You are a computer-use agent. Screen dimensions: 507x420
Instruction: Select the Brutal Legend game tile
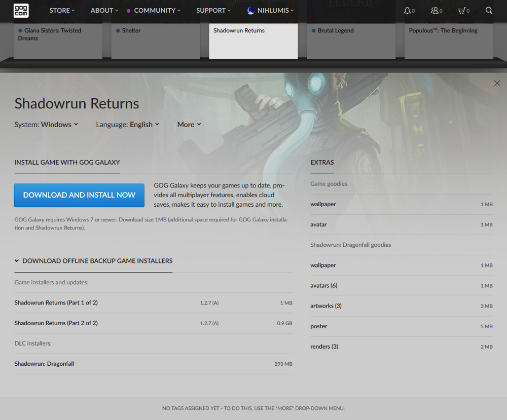[351, 41]
